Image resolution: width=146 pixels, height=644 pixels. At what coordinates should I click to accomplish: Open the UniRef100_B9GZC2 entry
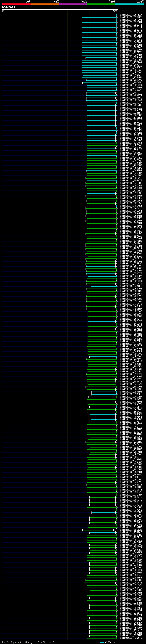pos(131,17)
